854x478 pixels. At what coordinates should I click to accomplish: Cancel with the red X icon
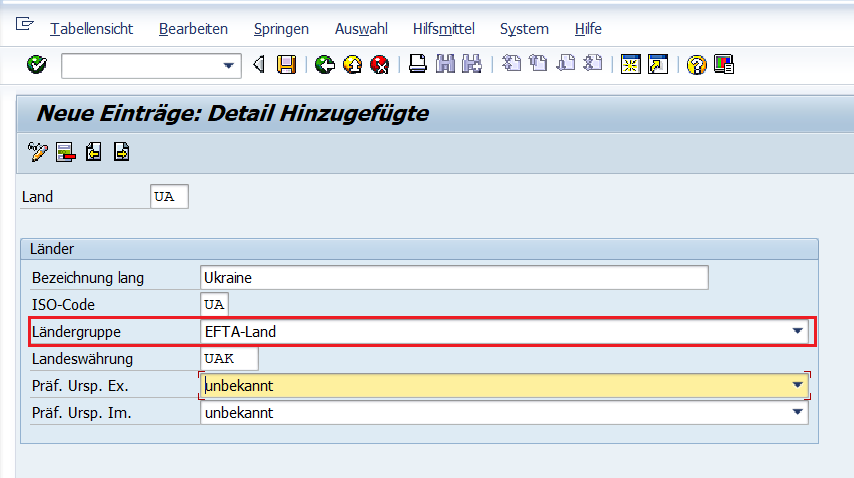click(379, 65)
